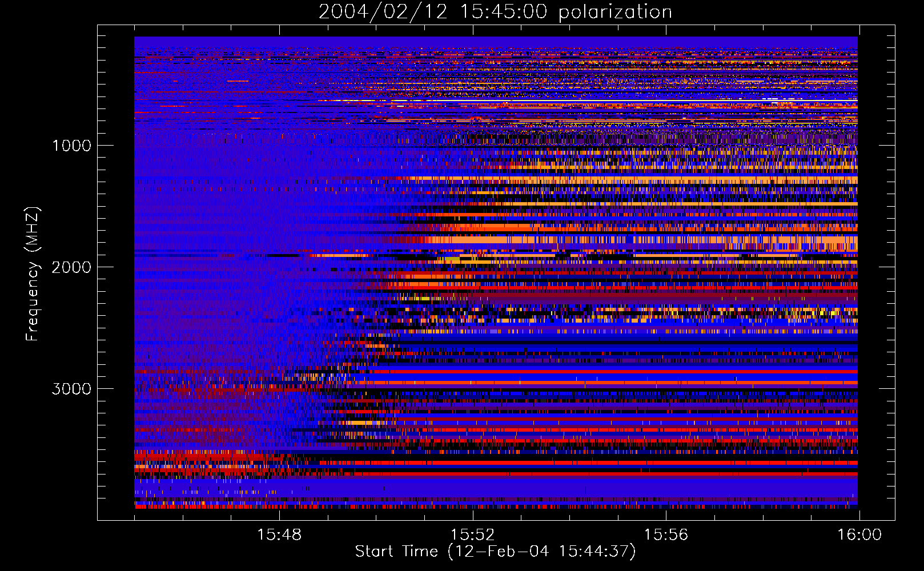Click the plot title '2004/02/12 15:45:00 polarization'
This screenshot has height=571, width=924.
click(x=495, y=12)
